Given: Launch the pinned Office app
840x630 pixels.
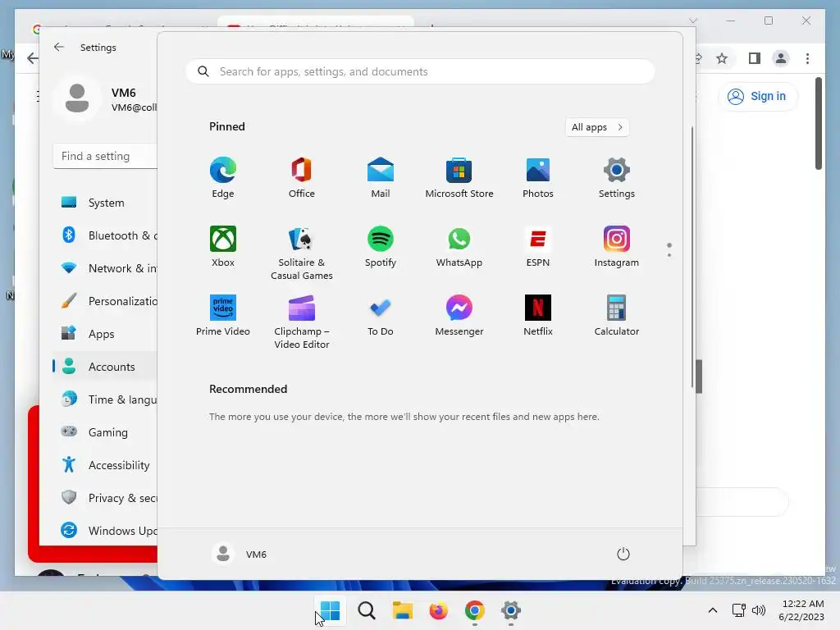Looking at the screenshot, I should point(302,178).
